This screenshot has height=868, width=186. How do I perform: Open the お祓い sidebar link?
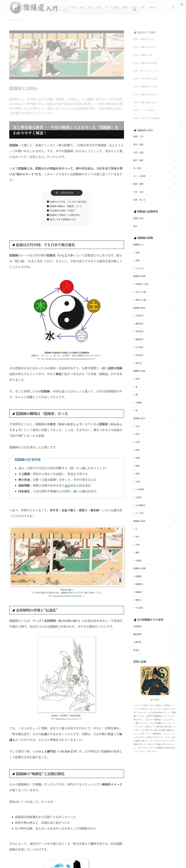coord(138,481)
